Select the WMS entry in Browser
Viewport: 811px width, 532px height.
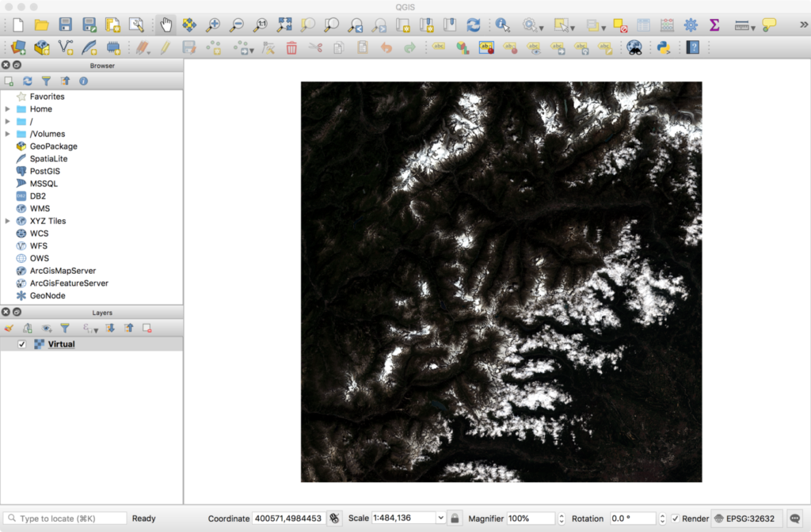(x=40, y=208)
